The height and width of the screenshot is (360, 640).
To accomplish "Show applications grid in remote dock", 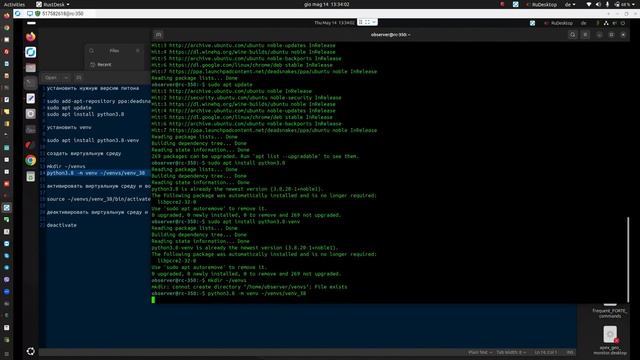I will (31, 351).
